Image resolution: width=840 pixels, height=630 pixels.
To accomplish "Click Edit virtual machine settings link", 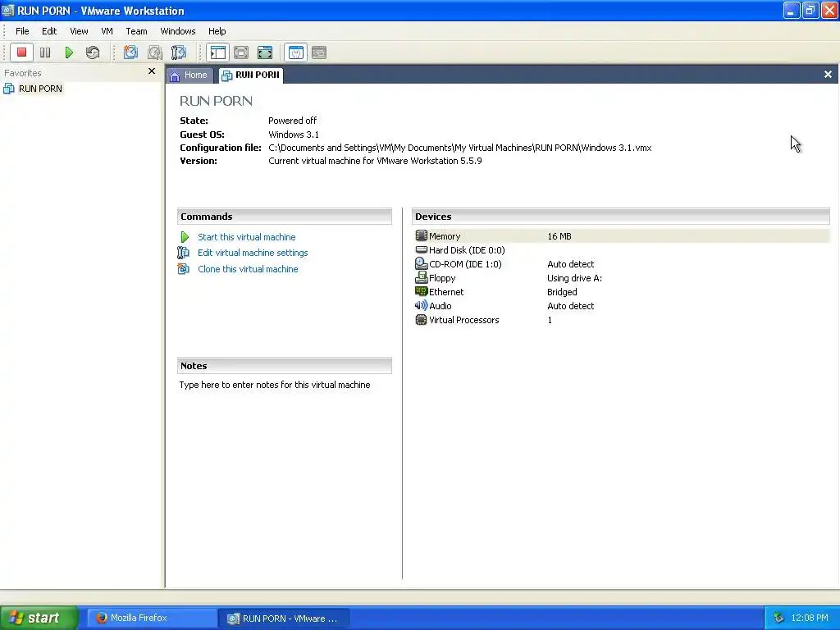I will coord(253,253).
